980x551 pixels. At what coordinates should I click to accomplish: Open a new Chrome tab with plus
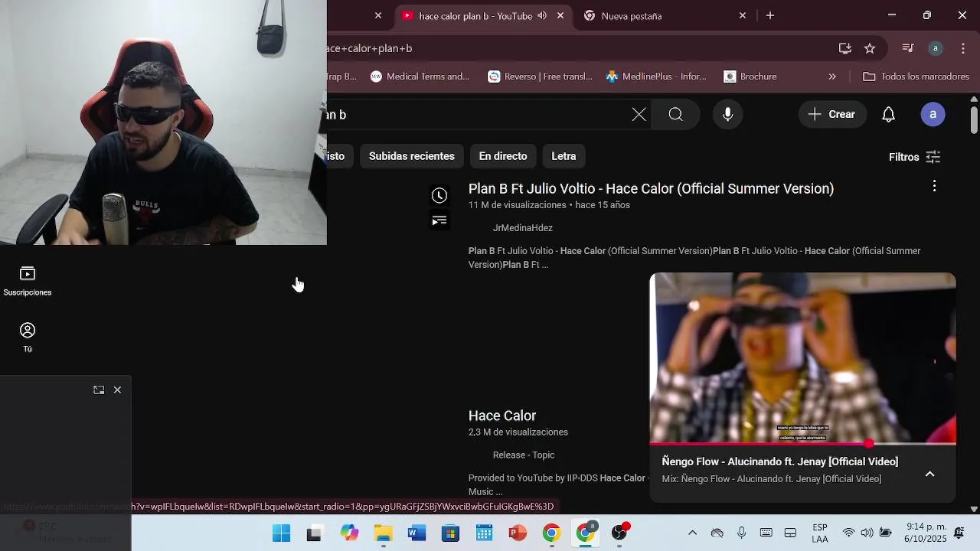[770, 15]
